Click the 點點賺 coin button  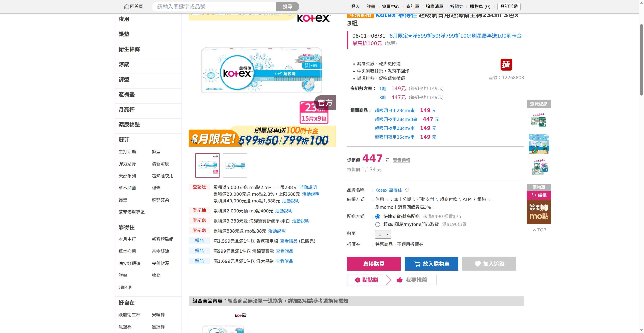[367, 280]
